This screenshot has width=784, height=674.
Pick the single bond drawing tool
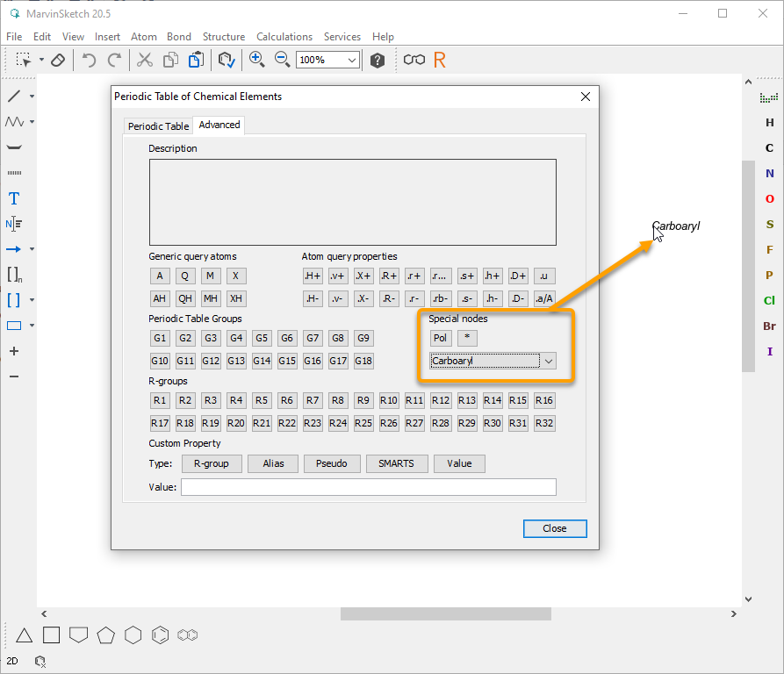(x=14, y=96)
